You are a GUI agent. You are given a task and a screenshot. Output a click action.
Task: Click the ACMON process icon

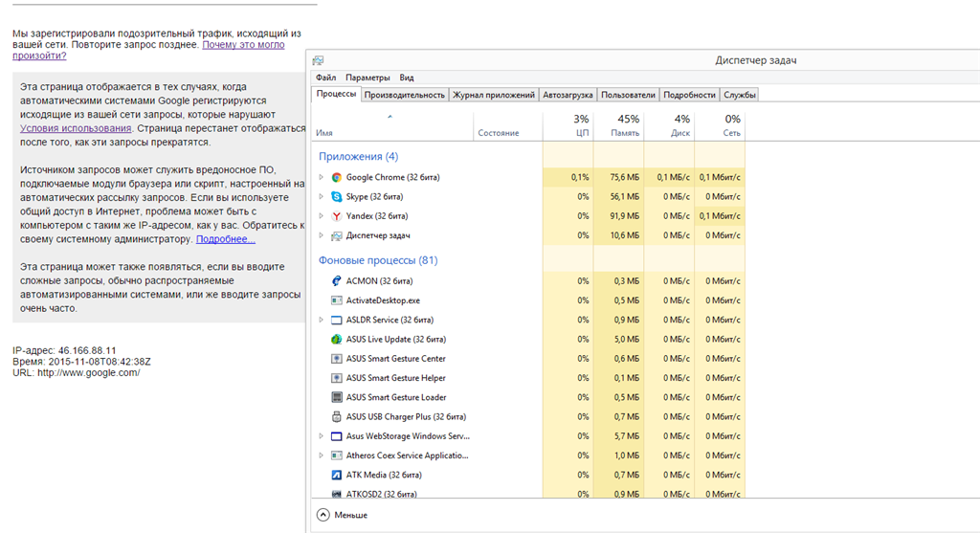[x=336, y=281]
